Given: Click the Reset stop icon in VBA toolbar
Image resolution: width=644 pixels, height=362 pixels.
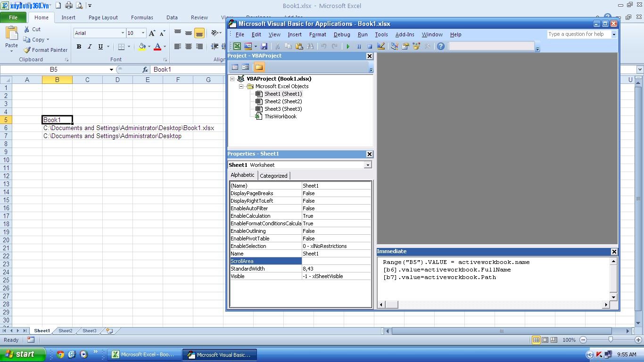Looking at the screenshot, I should 370,46.
